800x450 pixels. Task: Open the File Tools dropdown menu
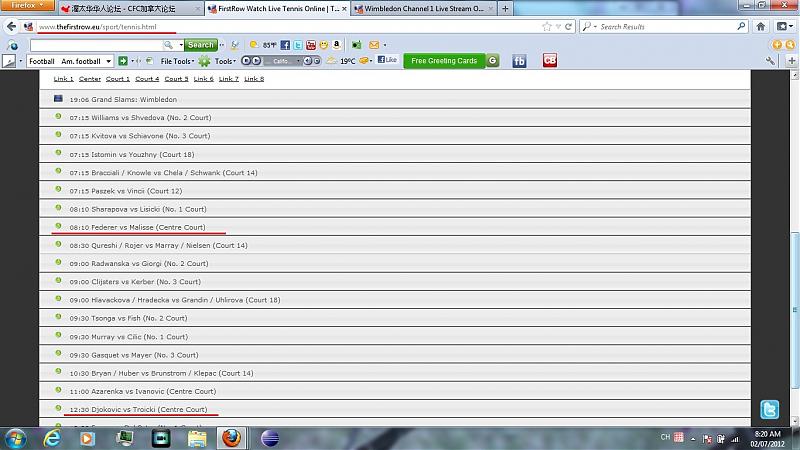pos(176,61)
